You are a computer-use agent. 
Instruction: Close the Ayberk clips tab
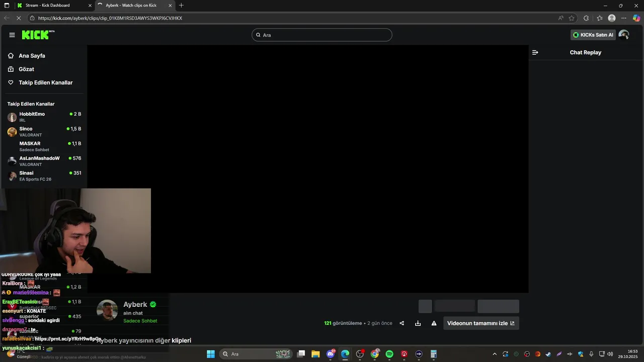click(170, 6)
